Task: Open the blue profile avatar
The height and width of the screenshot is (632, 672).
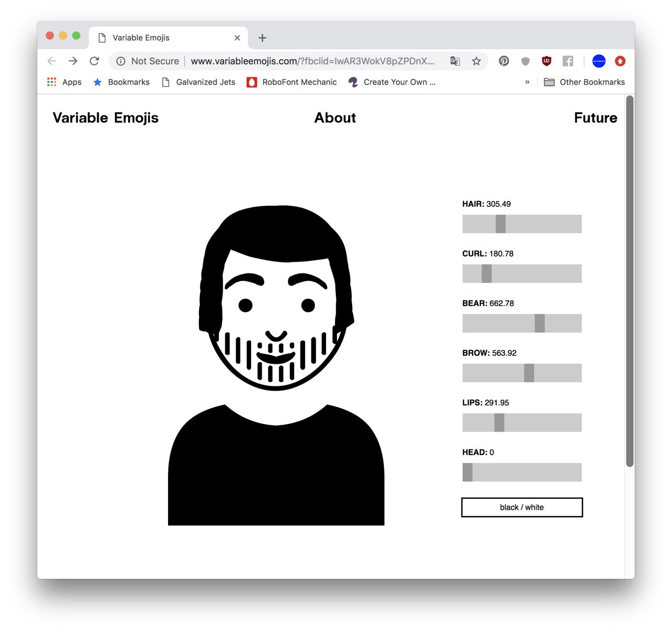Action: click(x=599, y=61)
